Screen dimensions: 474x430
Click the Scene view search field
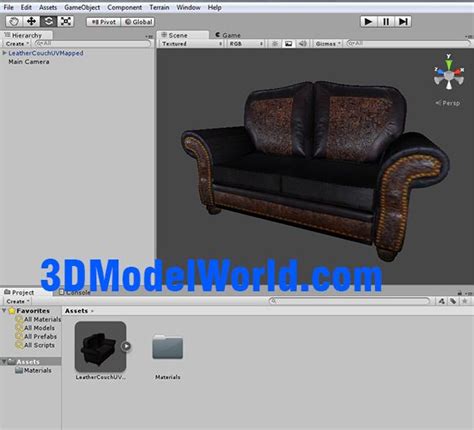[x=408, y=43]
